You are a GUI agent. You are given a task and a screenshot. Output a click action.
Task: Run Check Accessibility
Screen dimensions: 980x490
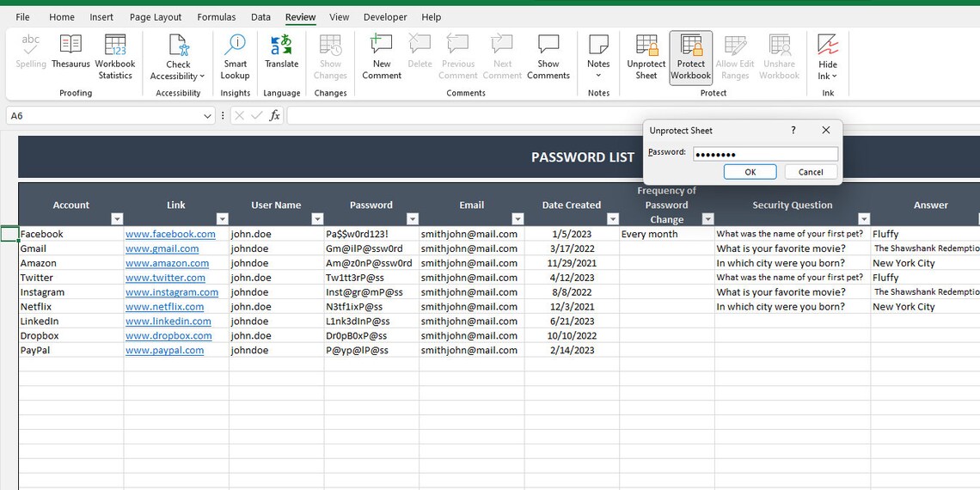click(178, 57)
